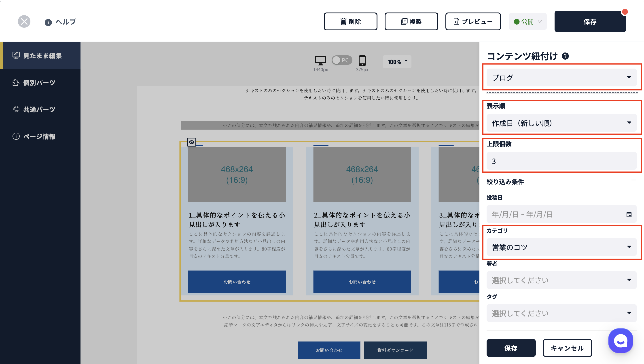Click the second 468x264 image placeholder
Image resolution: width=644 pixels, height=364 pixels.
pyautogui.click(x=362, y=174)
